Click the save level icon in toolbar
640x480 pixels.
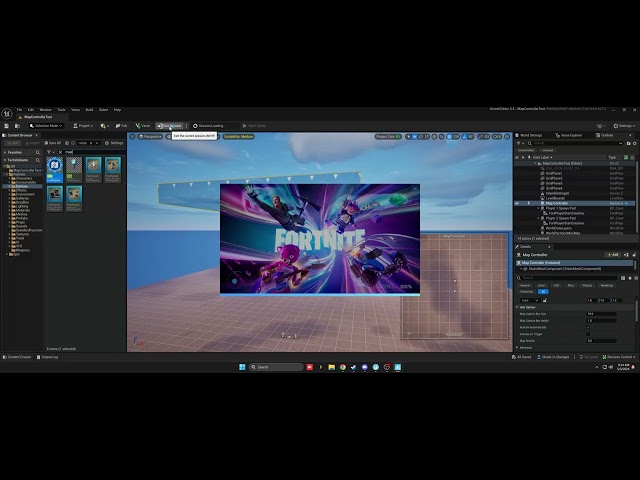pyautogui.click(x=6, y=126)
